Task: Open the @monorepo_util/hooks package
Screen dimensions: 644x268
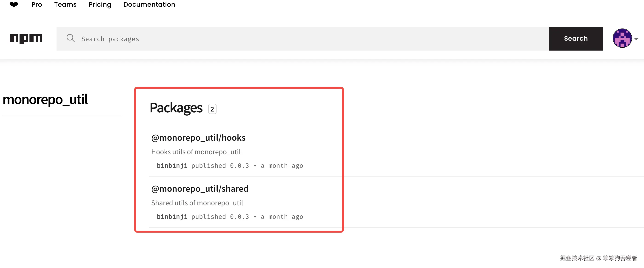Action: coord(198,138)
